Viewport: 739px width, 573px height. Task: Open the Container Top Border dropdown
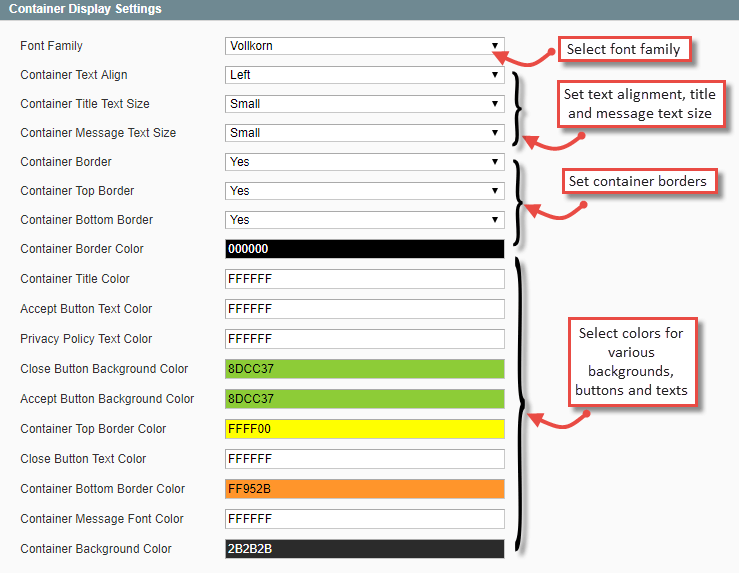point(365,191)
